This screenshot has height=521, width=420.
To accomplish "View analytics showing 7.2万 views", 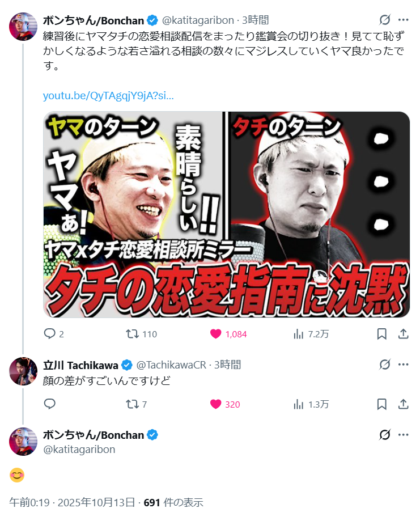I will click(x=299, y=334).
